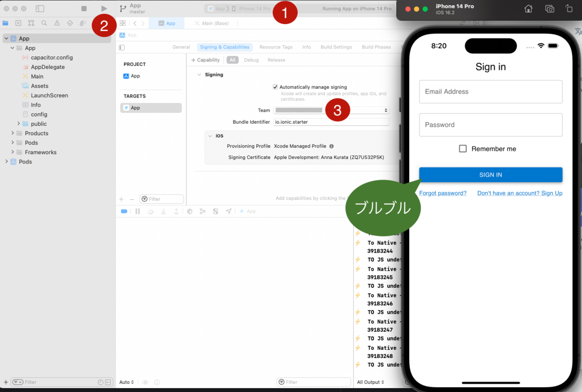Expand the first Pods group under App
Viewport: 582px width, 392px height.
[13, 143]
